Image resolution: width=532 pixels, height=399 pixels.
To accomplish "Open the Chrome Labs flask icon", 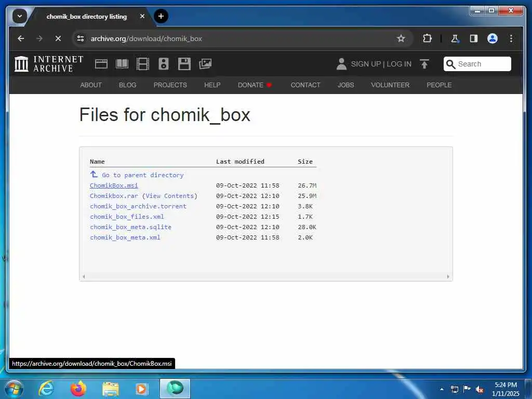I will 455,38.
